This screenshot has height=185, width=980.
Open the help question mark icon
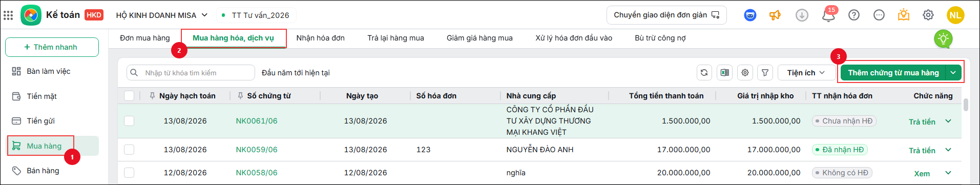click(854, 15)
